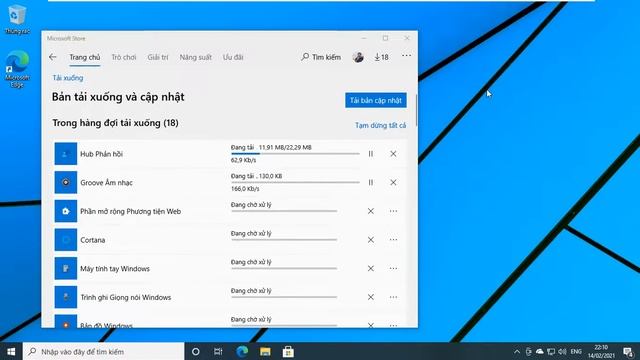640x360 pixels.
Task: Go back with the Store back arrow
Action: [x=53, y=57]
